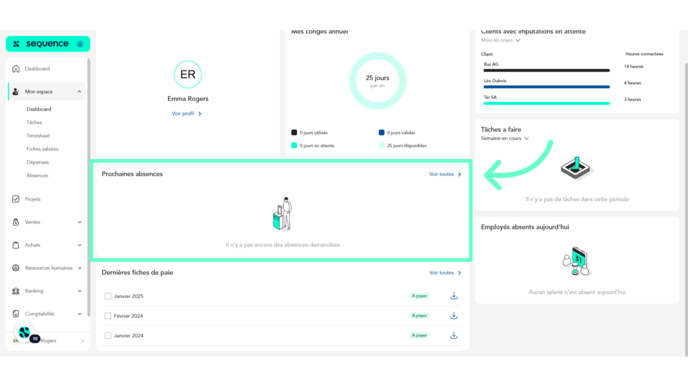Screen dimensions: 688x387
Task: Download the Février 2024 payslip
Action: click(454, 316)
